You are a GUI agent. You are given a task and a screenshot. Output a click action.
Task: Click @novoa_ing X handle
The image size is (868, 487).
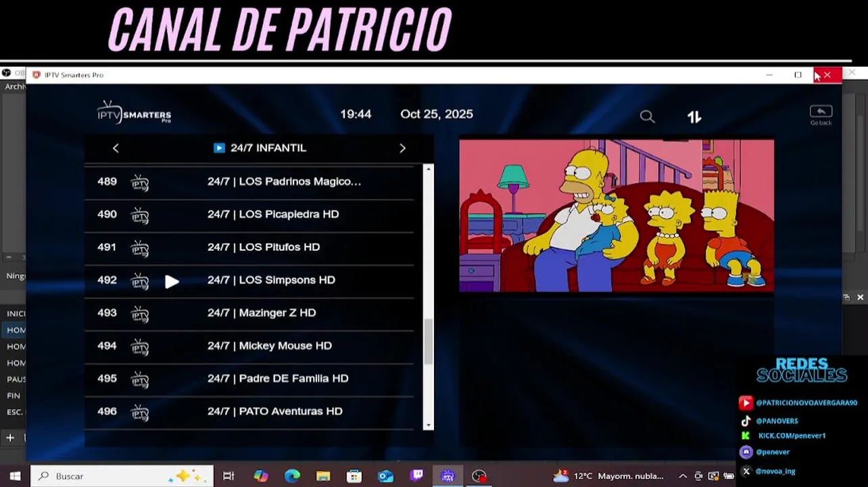click(x=775, y=471)
